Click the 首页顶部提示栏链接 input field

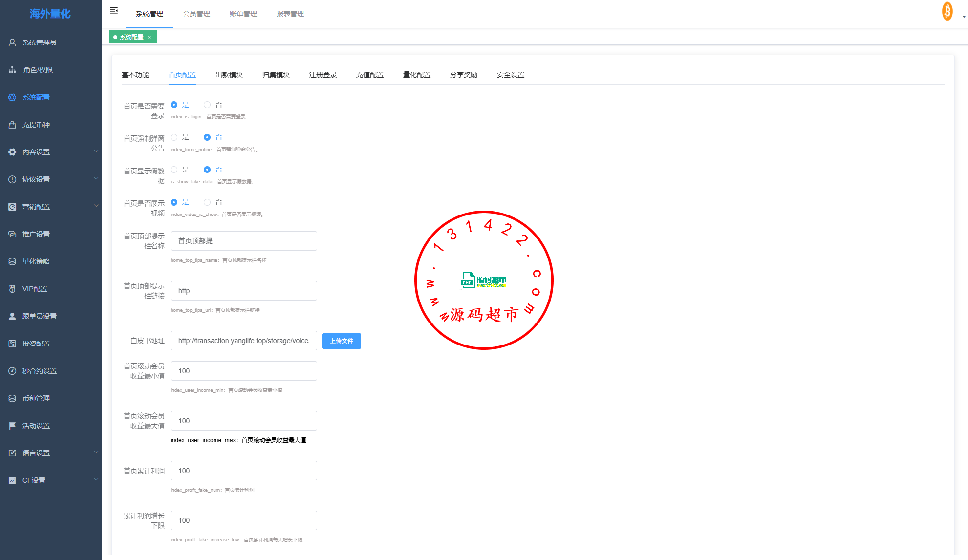coord(243,291)
